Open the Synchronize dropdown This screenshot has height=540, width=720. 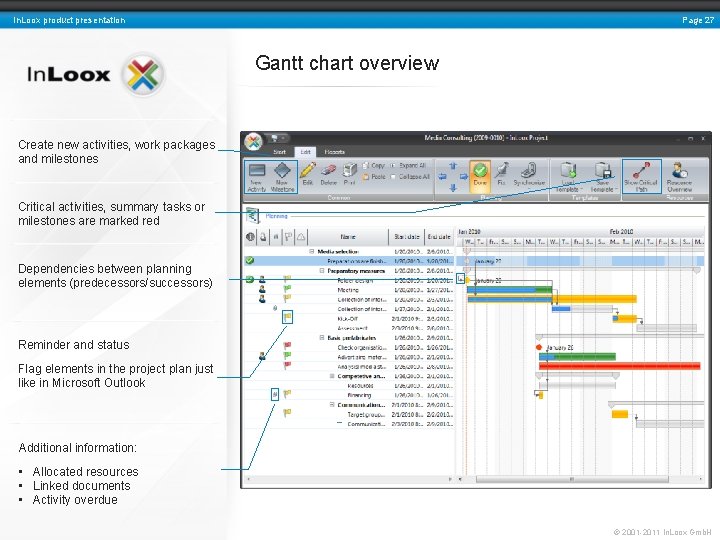point(529,174)
